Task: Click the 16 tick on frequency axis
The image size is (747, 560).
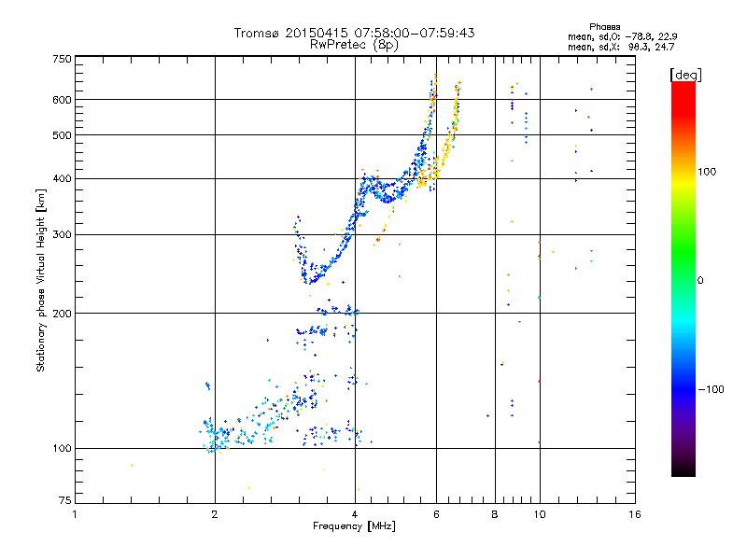Action: click(634, 514)
